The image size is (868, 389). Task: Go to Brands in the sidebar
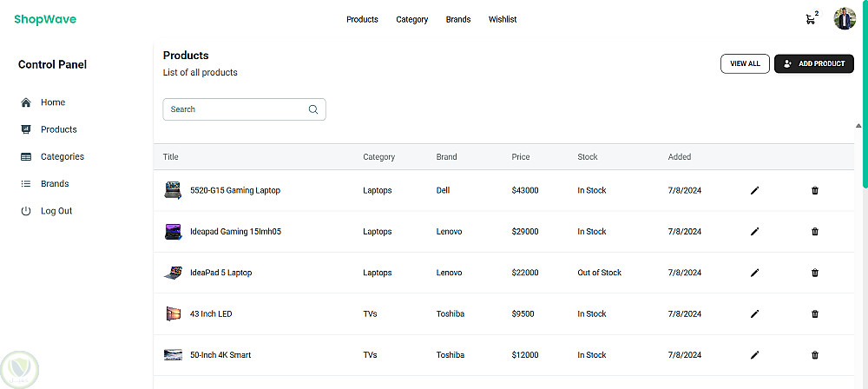(x=54, y=184)
